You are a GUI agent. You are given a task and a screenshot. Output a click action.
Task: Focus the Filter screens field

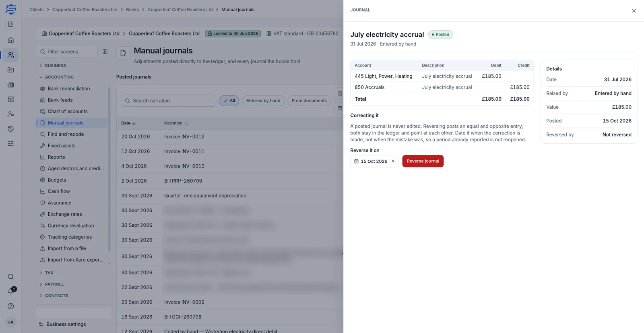(x=67, y=52)
